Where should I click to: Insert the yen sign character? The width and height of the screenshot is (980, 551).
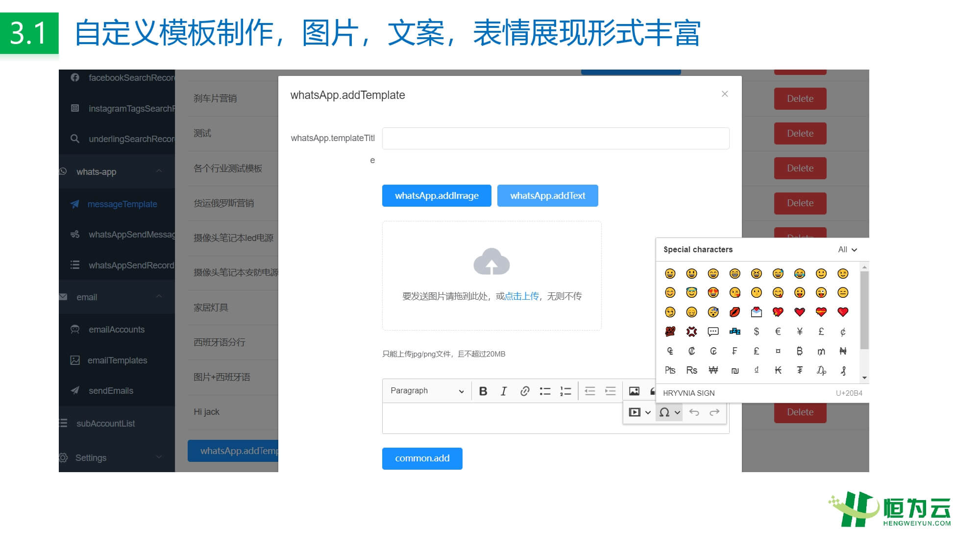(x=800, y=332)
